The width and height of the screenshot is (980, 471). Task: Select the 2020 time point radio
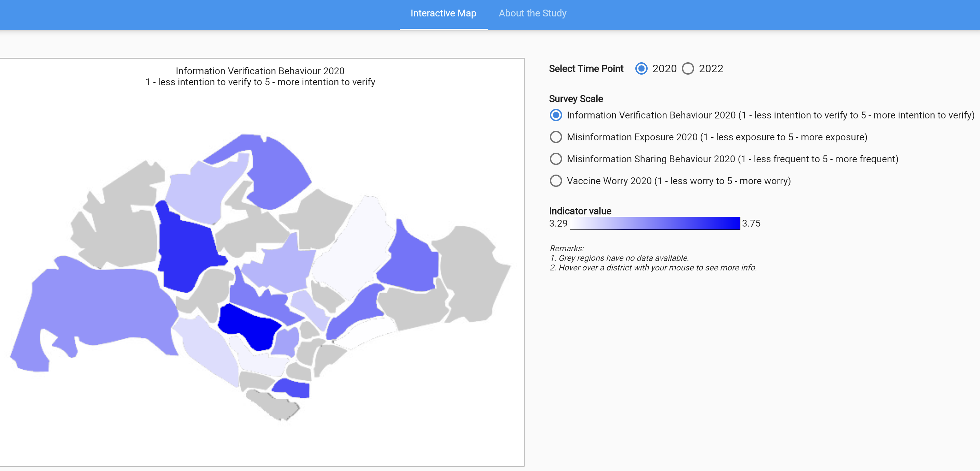(641, 68)
